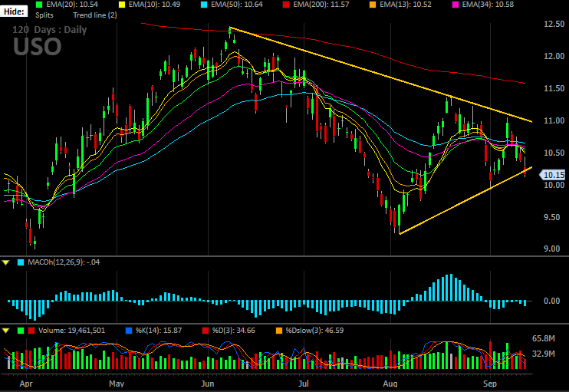The height and width of the screenshot is (392, 569).
Task: Collapse the Volume panel yellow triangle
Action: click(x=6, y=331)
